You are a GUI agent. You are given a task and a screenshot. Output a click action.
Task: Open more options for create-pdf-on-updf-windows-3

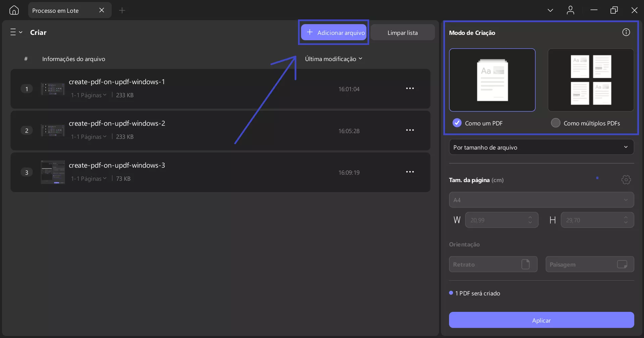click(x=410, y=172)
